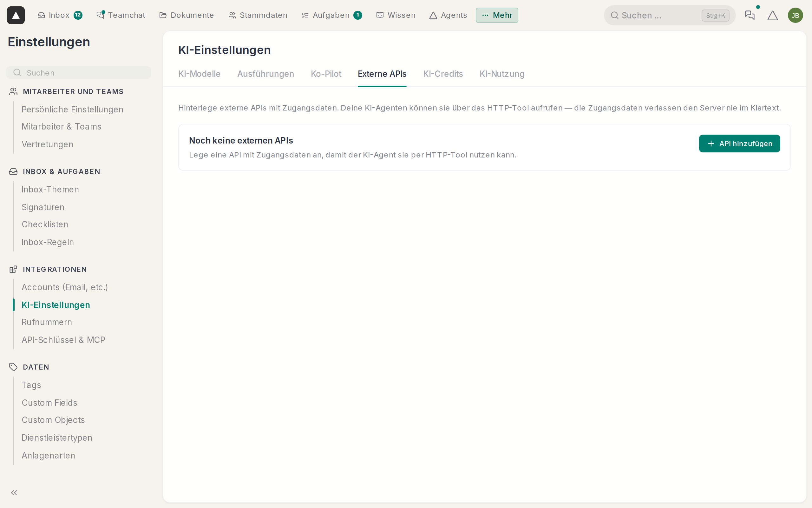This screenshot has height=508, width=812.
Task: Open Rufnummern settings
Action: [47, 322]
